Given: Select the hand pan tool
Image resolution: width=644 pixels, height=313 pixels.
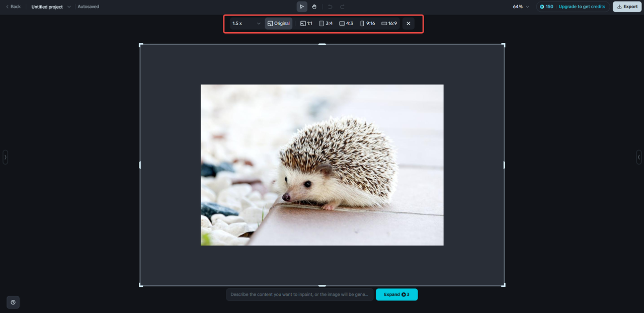Looking at the screenshot, I should point(314,7).
